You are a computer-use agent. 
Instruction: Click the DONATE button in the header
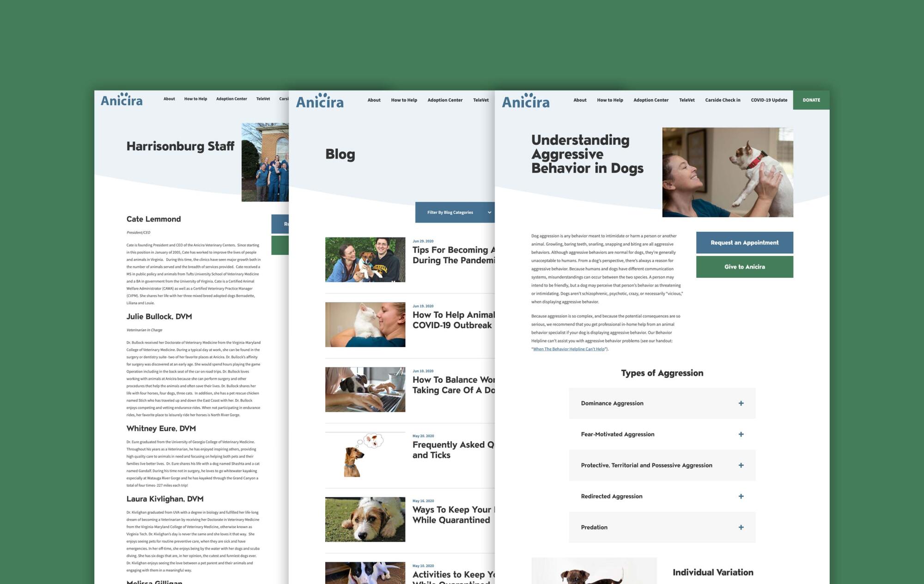(x=811, y=100)
